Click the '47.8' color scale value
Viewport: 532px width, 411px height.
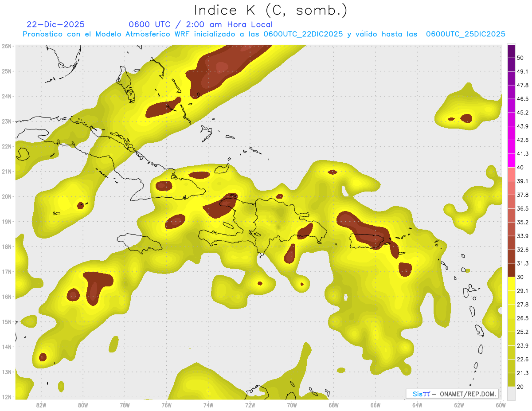click(x=523, y=85)
